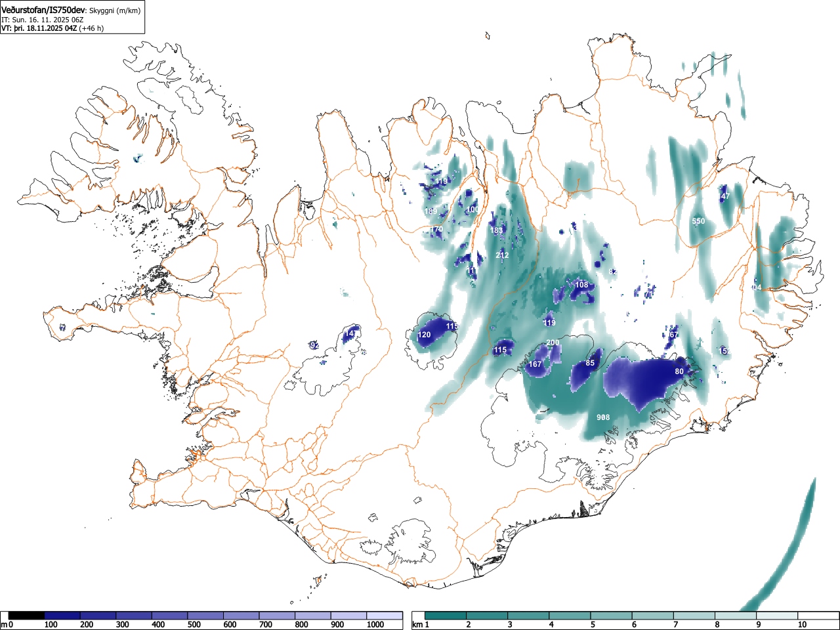
Task: Click the VT: þri. 18.11.2025 04Z line
Action: (x=39, y=28)
